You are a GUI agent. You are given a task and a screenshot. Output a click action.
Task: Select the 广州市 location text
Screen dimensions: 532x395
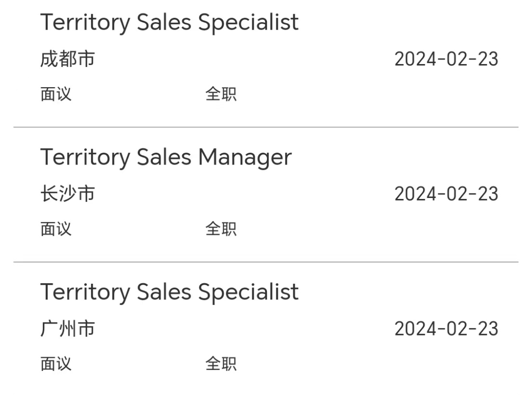[x=67, y=329]
